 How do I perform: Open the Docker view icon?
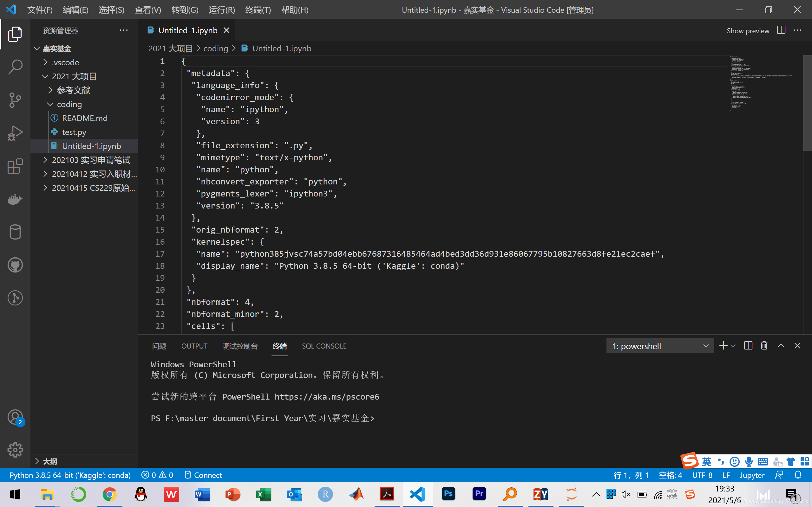coord(15,199)
